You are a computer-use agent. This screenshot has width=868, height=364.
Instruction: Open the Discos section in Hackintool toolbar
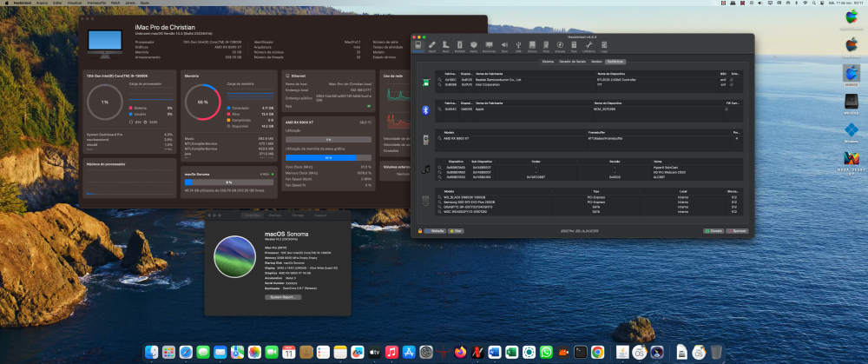click(x=532, y=47)
